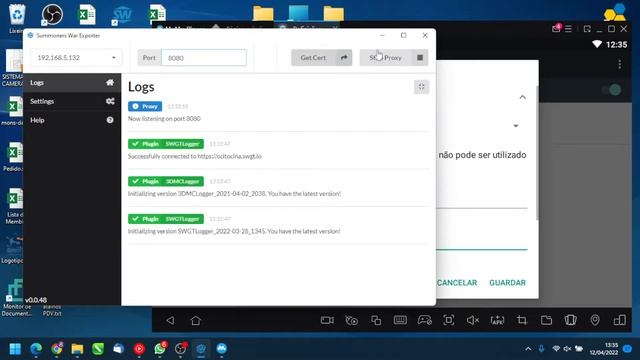
Task: Open emulator three-dot overflow menu
Action: click(620, 64)
